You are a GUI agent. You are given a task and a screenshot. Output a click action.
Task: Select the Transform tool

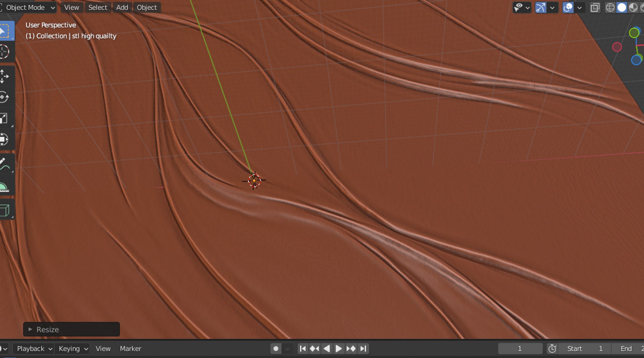[x=5, y=139]
